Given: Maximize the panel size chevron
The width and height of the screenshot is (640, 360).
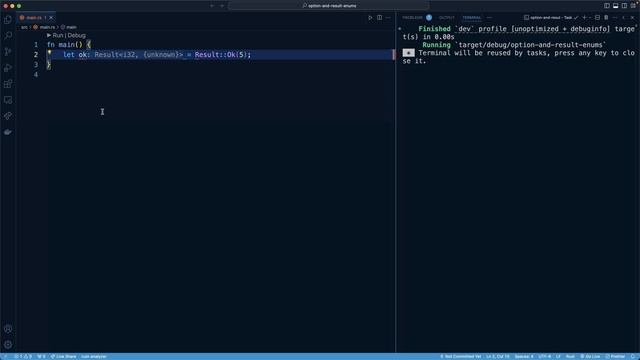Looking at the screenshot, I should coord(624,18).
